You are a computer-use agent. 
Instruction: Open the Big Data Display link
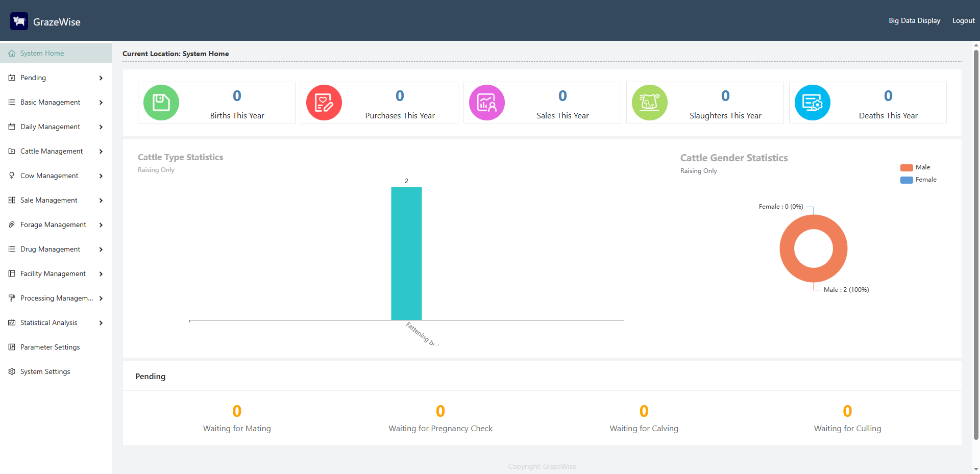click(914, 20)
